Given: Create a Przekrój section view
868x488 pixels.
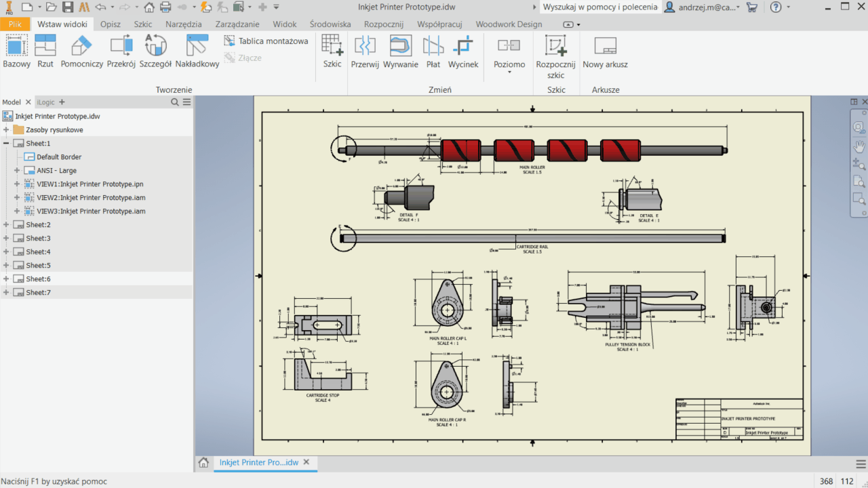Looking at the screenshot, I should 121,52.
